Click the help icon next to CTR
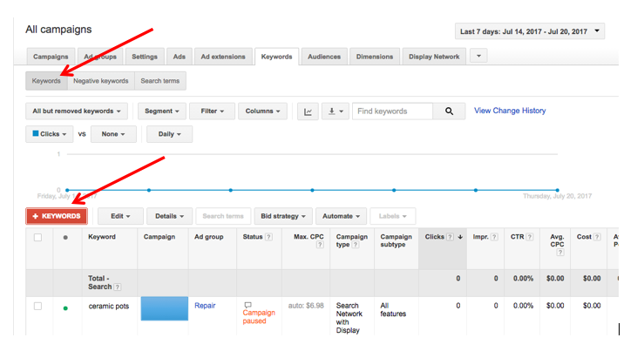The width and height of the screenshot is (644, 358). pos(531,237)
